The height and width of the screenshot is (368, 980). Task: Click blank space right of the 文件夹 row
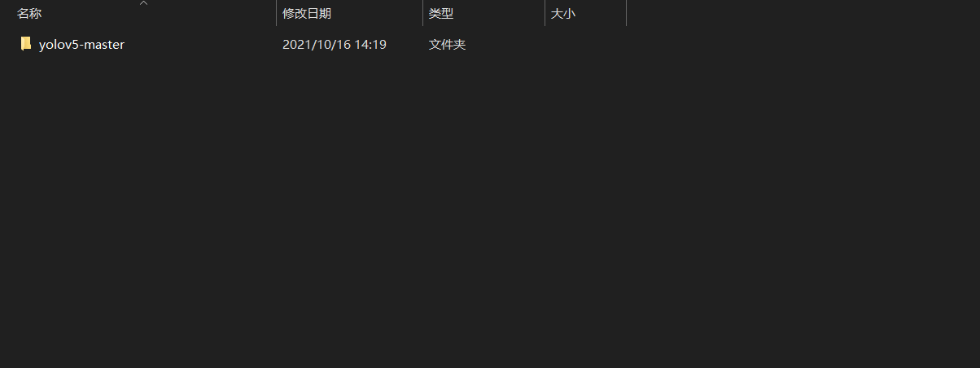803,45
